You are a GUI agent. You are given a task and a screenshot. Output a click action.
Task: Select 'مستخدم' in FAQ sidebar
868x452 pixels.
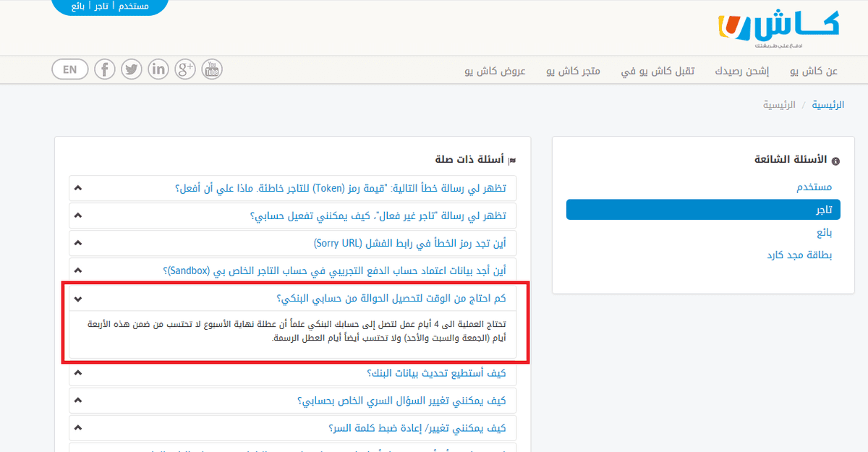pos(814,187)
